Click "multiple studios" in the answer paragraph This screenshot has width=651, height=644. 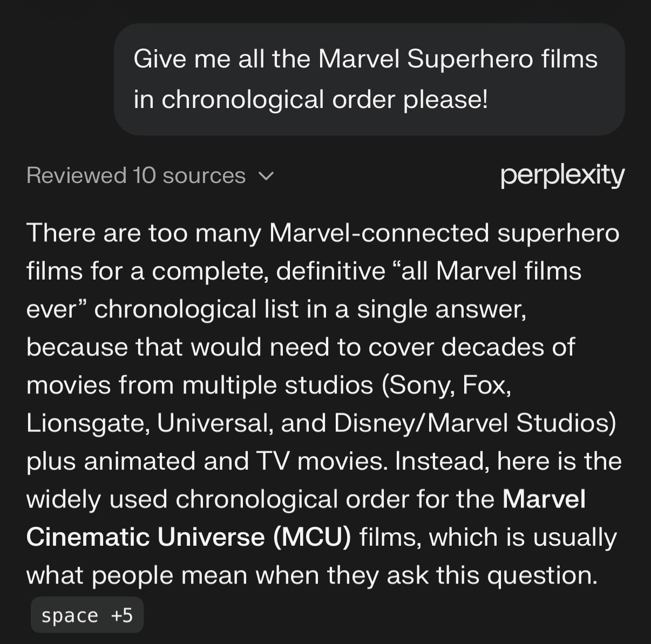point(277,385)
